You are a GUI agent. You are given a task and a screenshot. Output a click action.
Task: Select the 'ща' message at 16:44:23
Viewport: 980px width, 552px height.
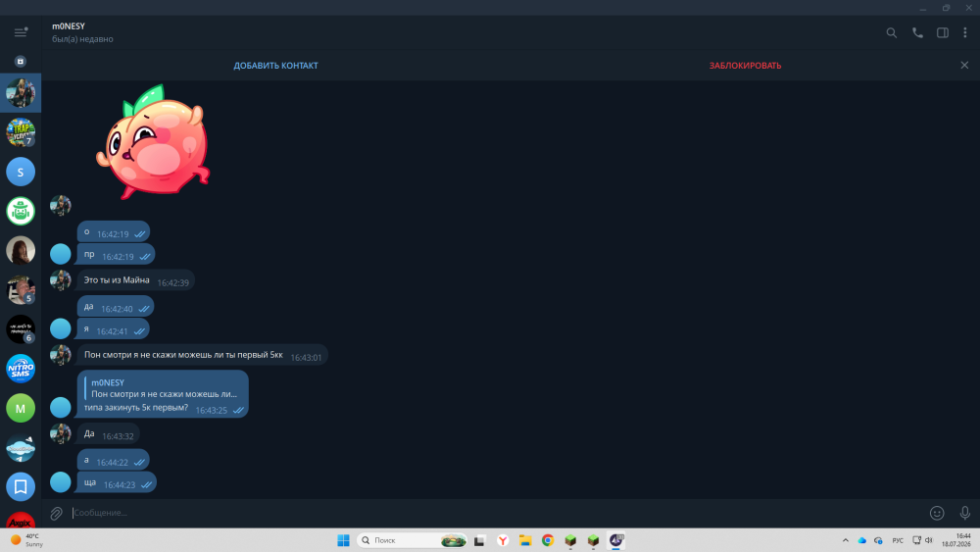click(x=117, y=482)
